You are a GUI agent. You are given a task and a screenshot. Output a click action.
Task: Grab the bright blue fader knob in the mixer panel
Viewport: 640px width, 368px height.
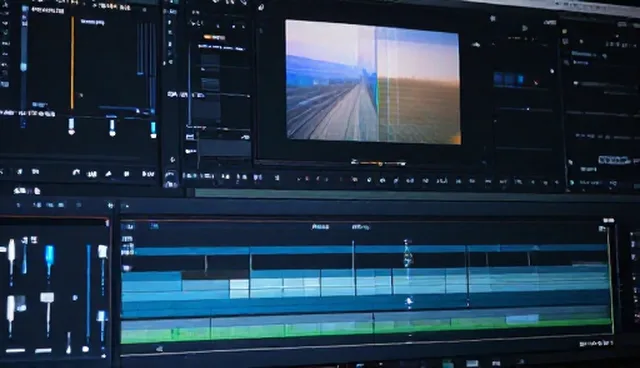(49, 255)
